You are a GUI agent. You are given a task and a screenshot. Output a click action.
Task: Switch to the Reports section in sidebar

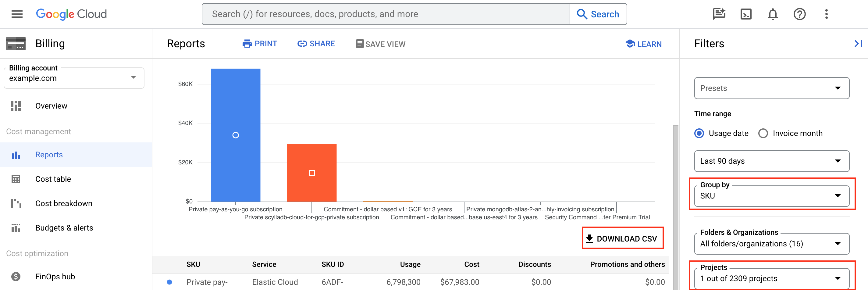pos(49,154)
